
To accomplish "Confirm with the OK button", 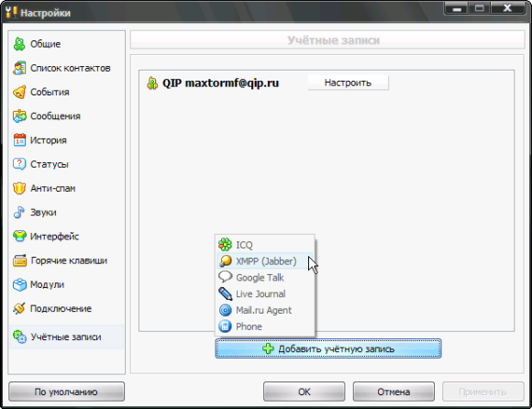I will 304,392.
